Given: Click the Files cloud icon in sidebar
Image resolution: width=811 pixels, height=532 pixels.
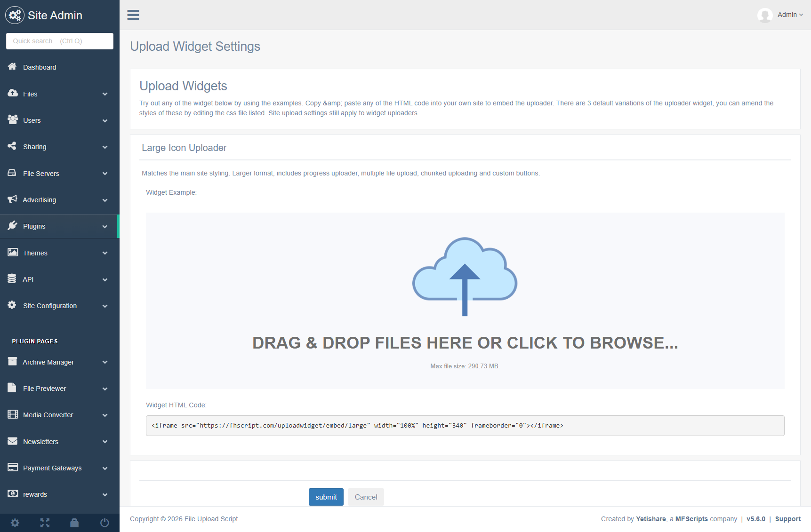Looking at the screenshot, I should click(13, 93).
